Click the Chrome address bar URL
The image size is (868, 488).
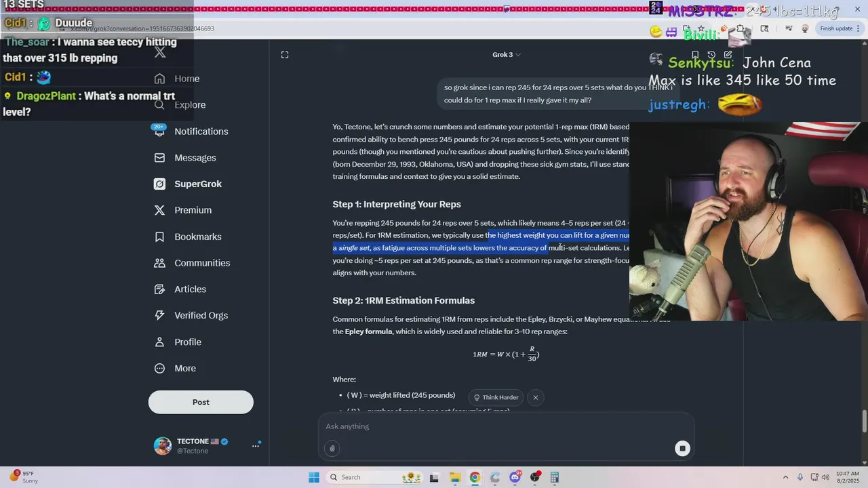pos(142,28)
